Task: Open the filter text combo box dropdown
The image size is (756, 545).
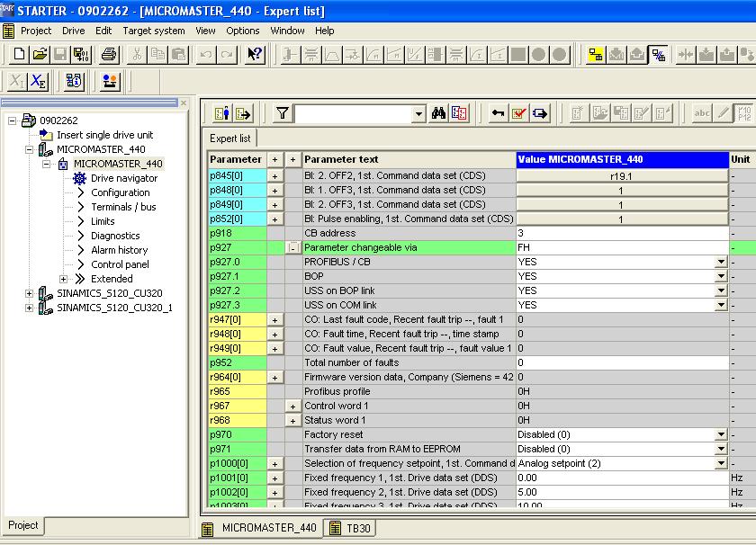Action: click(x=419, y=114)
